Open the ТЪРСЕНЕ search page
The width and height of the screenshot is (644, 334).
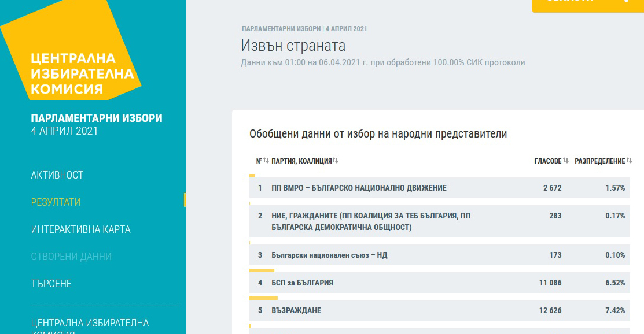pos(51,284)
